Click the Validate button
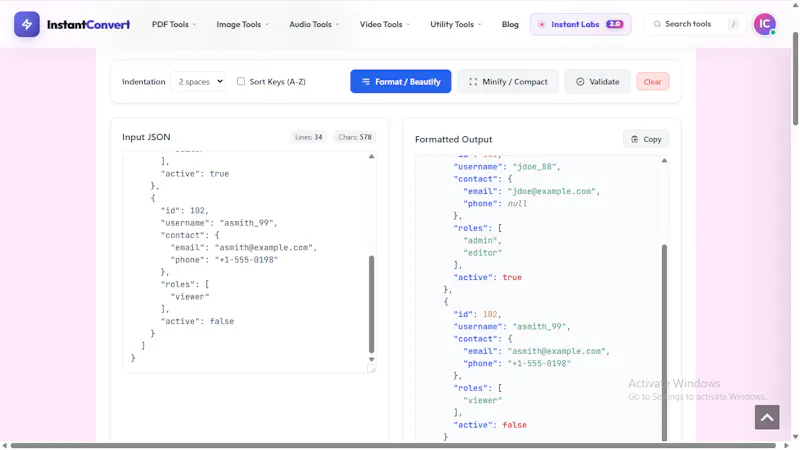This screenshot has width=800, height=450. [597, 82]
